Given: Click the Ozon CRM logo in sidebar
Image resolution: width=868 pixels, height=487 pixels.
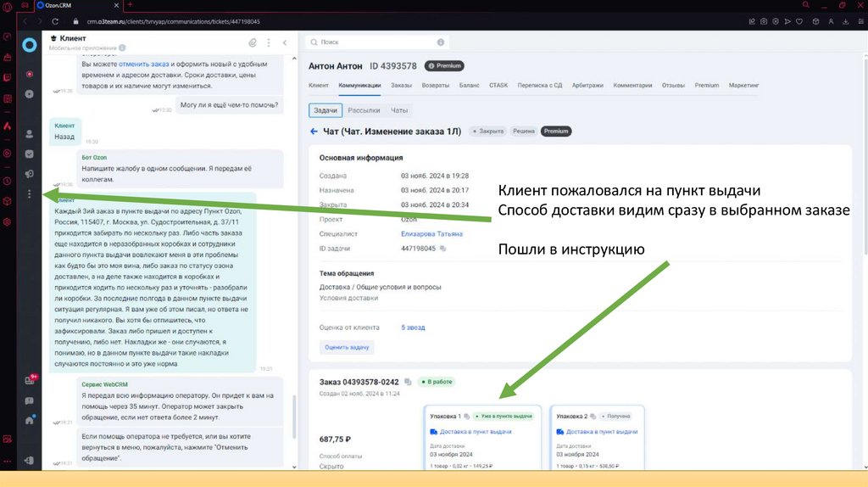Looking at the screenshot, I should coord(30,45).
